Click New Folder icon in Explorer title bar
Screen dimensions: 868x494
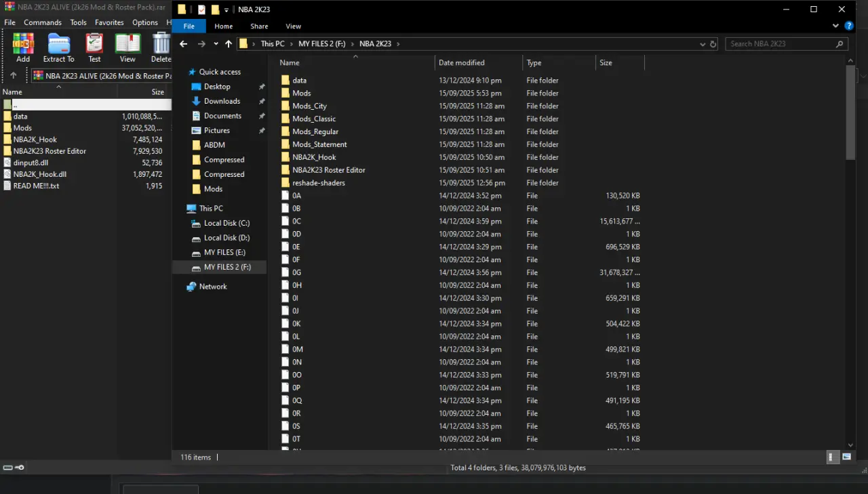215,9
